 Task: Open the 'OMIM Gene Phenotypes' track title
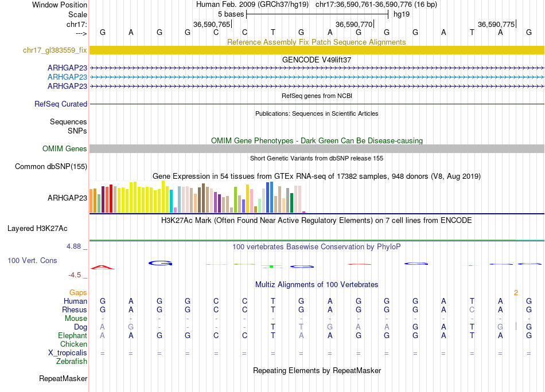pyautogui.click(x=317, y=140)
